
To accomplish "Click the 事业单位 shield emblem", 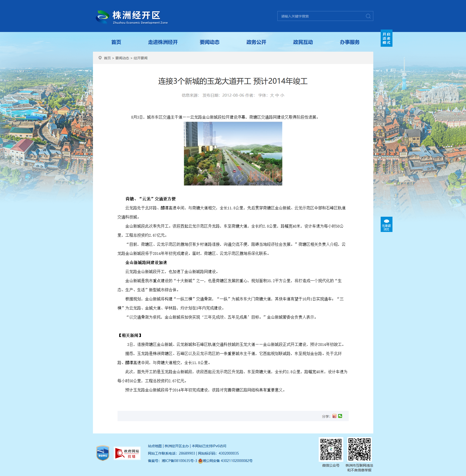I will [103, 453].
